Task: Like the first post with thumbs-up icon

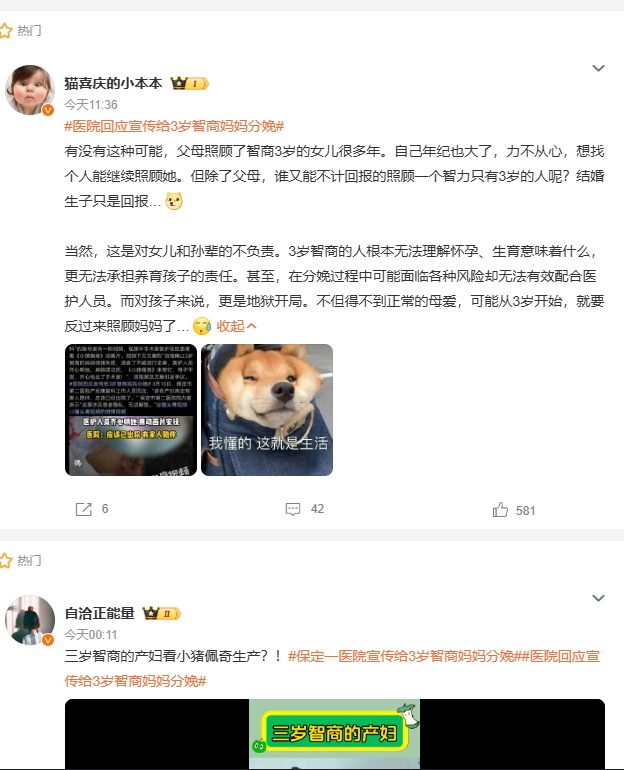Action: point(500,510)
